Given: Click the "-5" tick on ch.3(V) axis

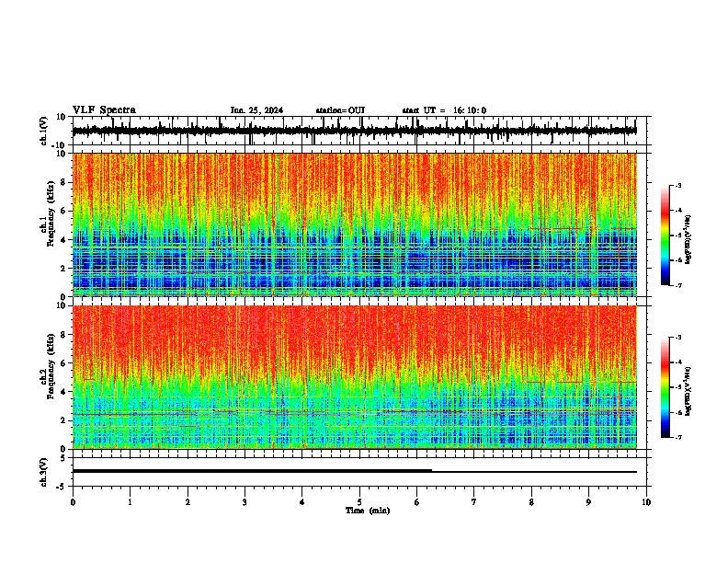Looking at the screenshot, I should tap(62, 487).
